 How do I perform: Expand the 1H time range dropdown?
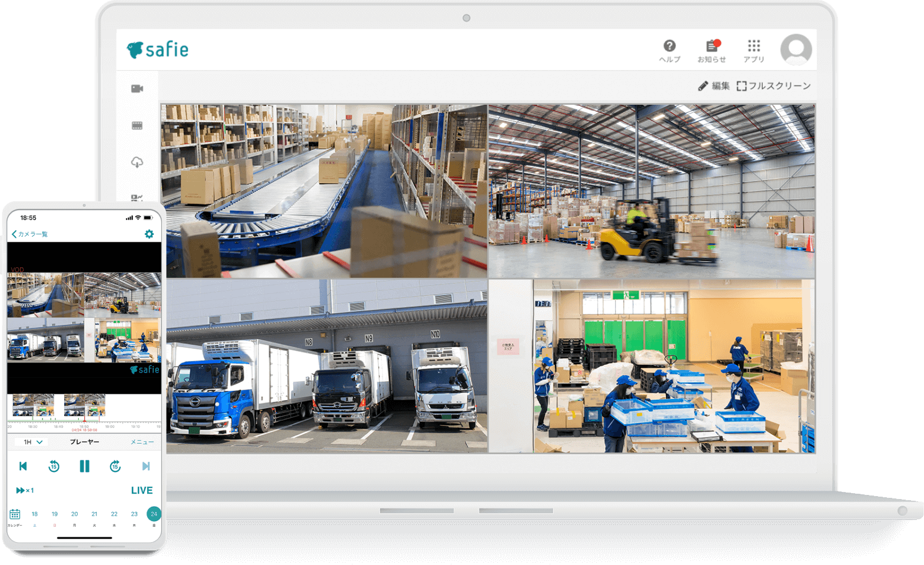33,442
